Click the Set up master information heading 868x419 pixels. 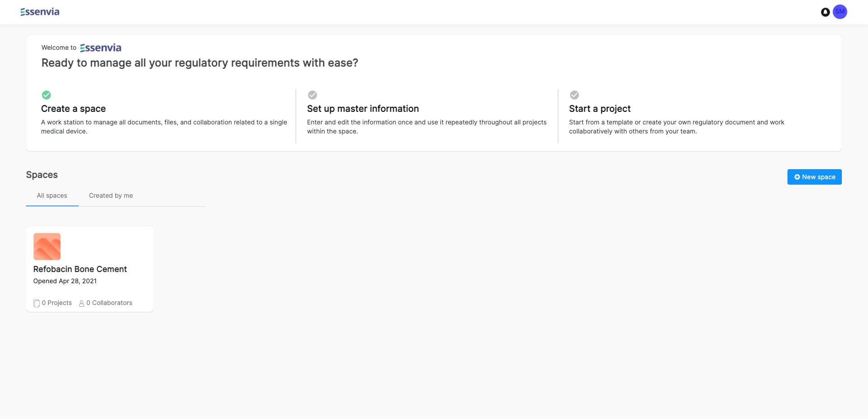[x=363, y=109]
